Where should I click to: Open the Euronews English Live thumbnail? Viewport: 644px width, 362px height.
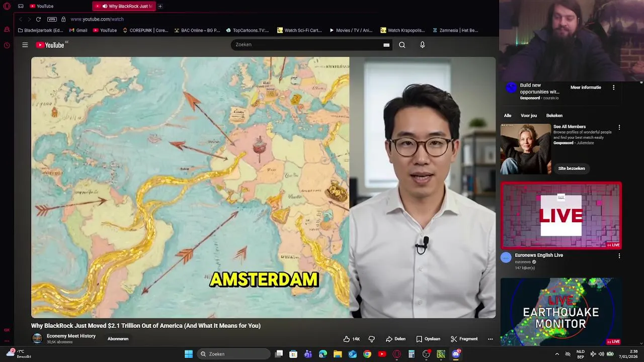coord(561,216)
